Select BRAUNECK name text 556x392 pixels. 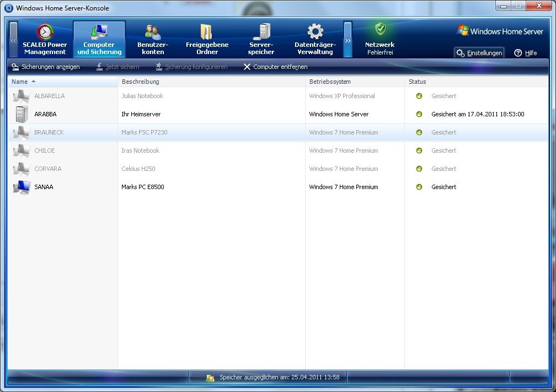(49, 132)
